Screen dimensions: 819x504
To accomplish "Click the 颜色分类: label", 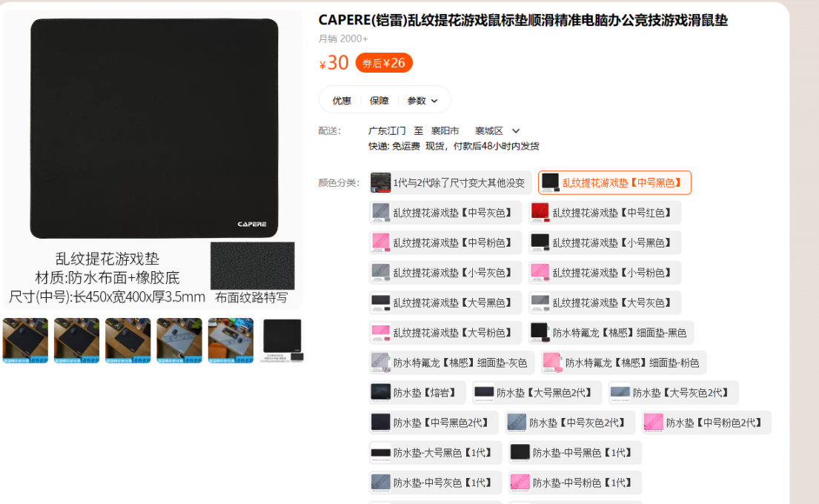I will [339, 183].
